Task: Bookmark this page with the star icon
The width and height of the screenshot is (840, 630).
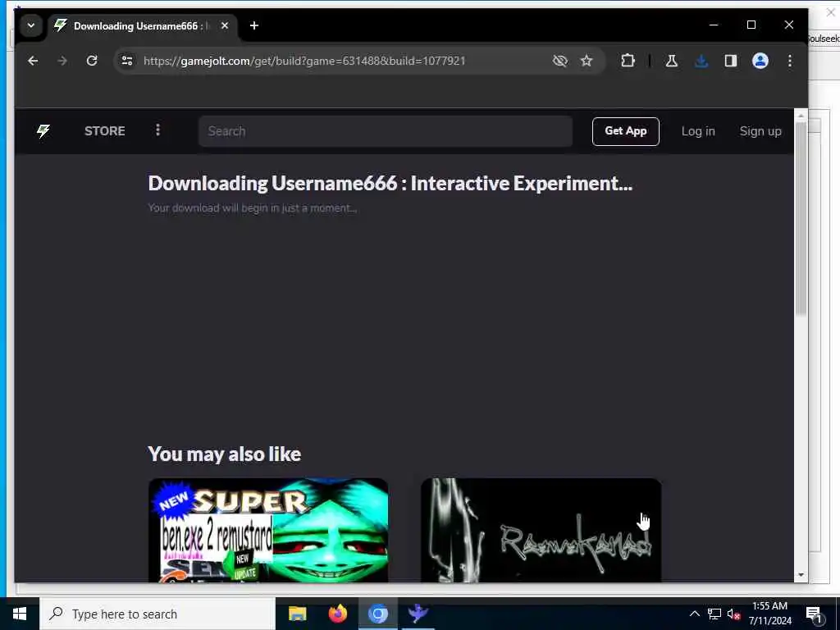Action: pyautogui.click(x=587, y=61)
